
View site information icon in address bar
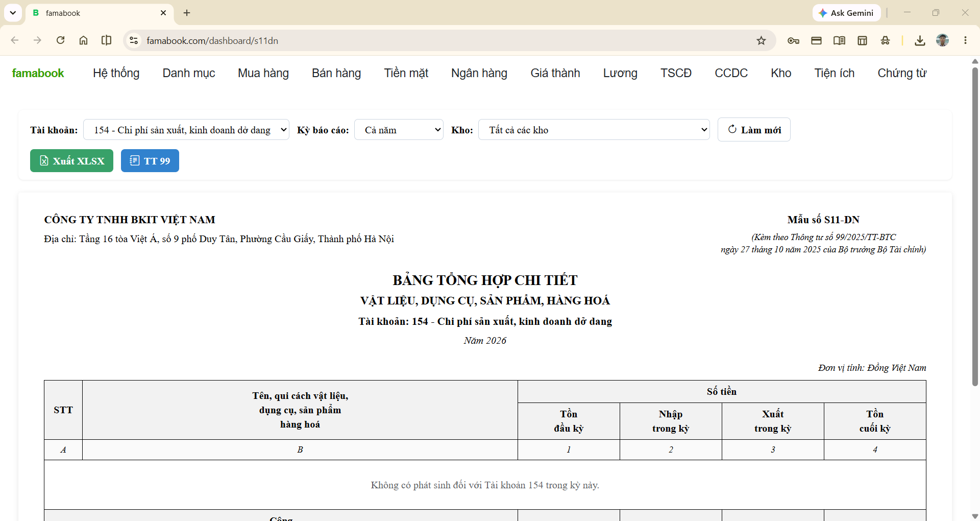pos(134,40)
